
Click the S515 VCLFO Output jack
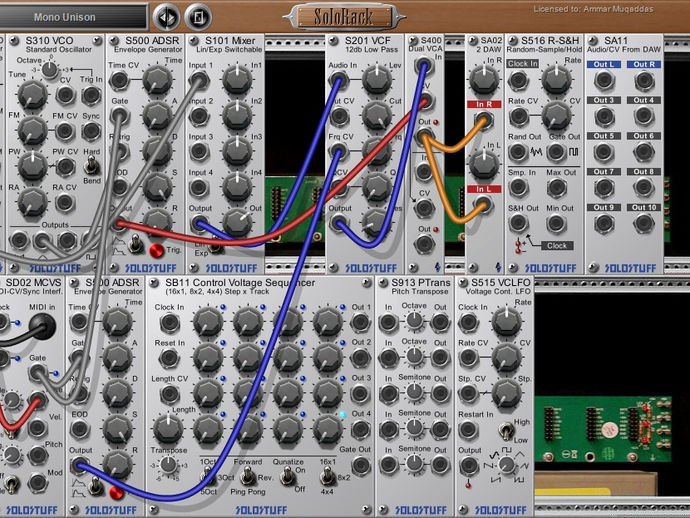pyautogui.click(x=469, y=466)
